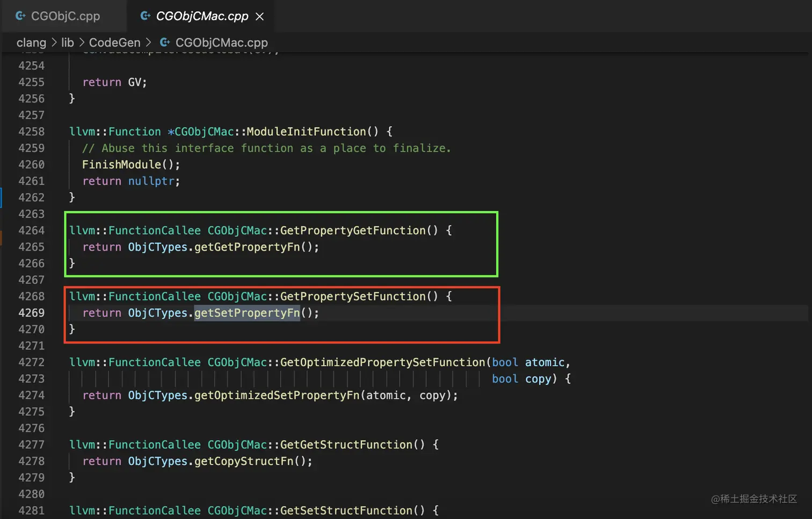Click the "copy" parameter on line 4273
The height and width of the screenshot is (519, 812).
point(538,379)
